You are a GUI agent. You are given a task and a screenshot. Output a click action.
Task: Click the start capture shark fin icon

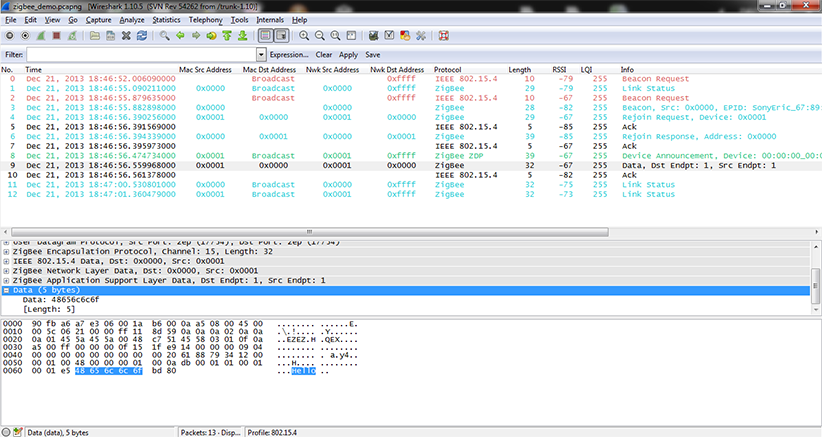coord(41,36)
